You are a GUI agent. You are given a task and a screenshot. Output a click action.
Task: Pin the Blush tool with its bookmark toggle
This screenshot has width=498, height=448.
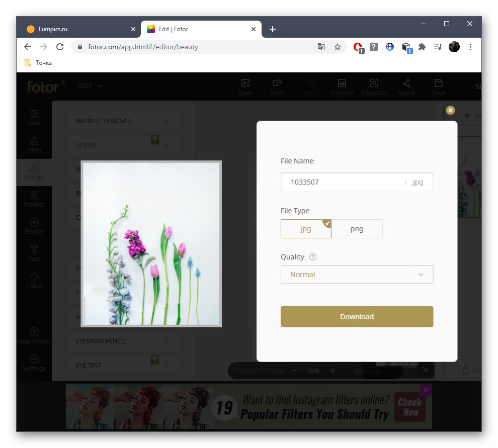[154, 140]
